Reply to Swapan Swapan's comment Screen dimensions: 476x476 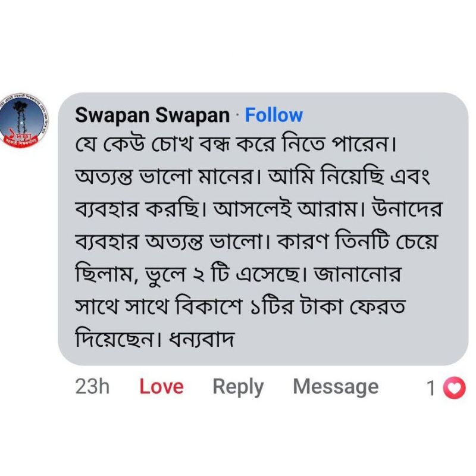[x=238, y=387]
